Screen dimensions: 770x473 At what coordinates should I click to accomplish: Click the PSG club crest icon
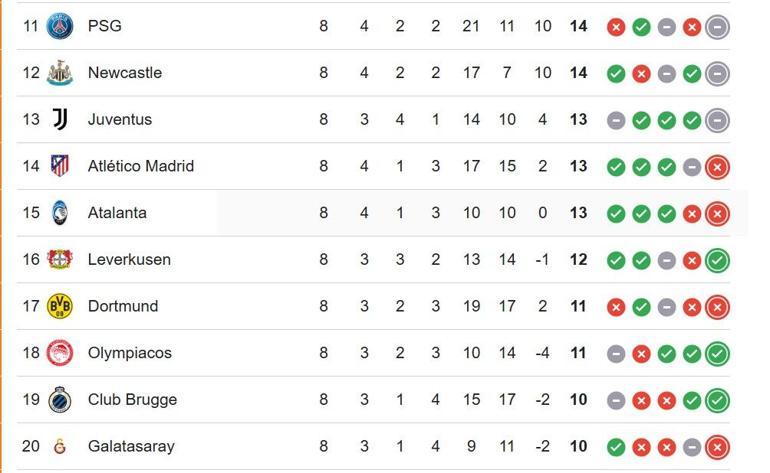(60, 26)
